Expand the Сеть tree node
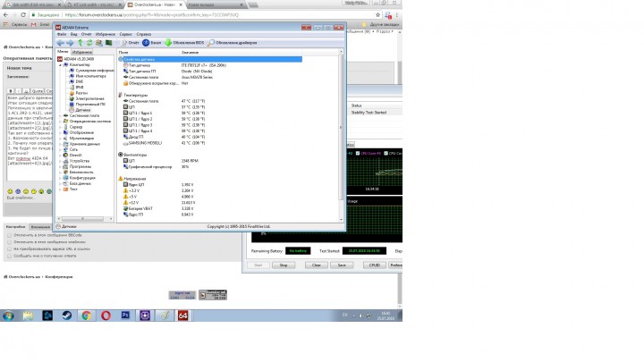Screen dimensions: 644x362 60,150
